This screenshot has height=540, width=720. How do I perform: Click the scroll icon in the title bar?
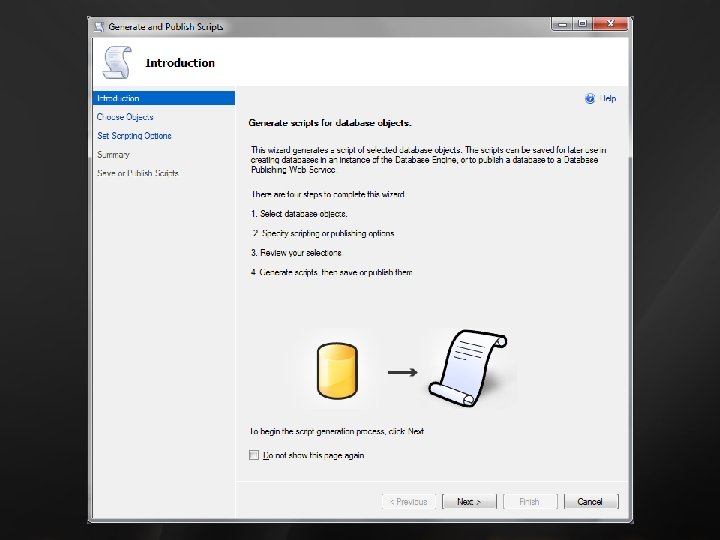pos(99,27)
